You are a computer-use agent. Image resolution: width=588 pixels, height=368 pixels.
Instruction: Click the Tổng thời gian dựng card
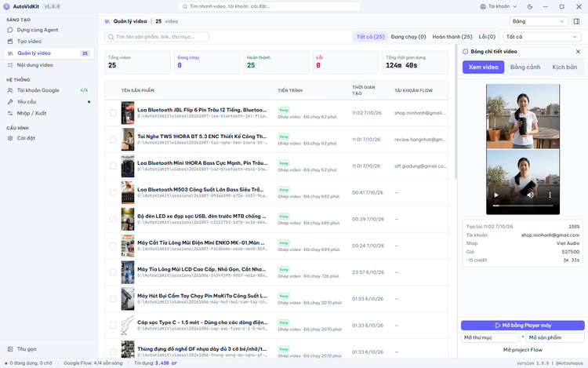pos(415,62)
